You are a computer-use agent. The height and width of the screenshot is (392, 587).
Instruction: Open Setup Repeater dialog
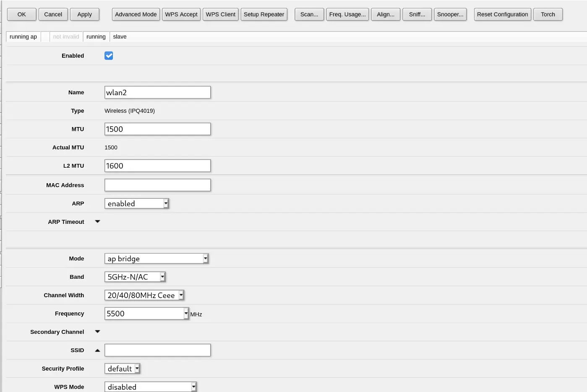(x=264, y=14)
